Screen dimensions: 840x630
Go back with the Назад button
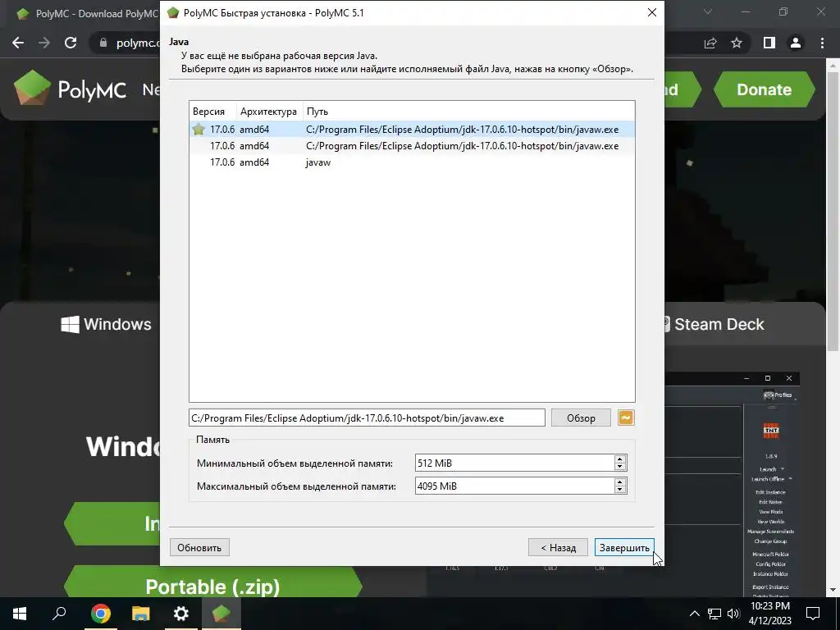(x=558, y=547)
